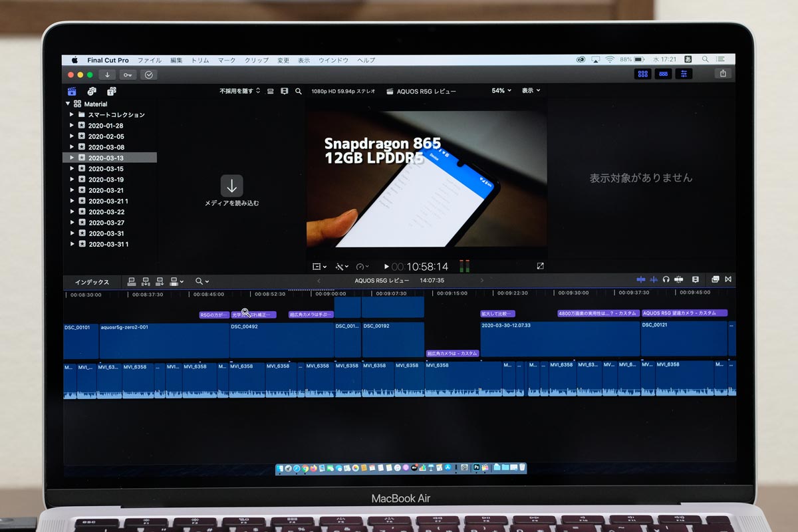Select the 2020-03-31 1 event
This screenshot has width=798, height=532.
[110, 244]
